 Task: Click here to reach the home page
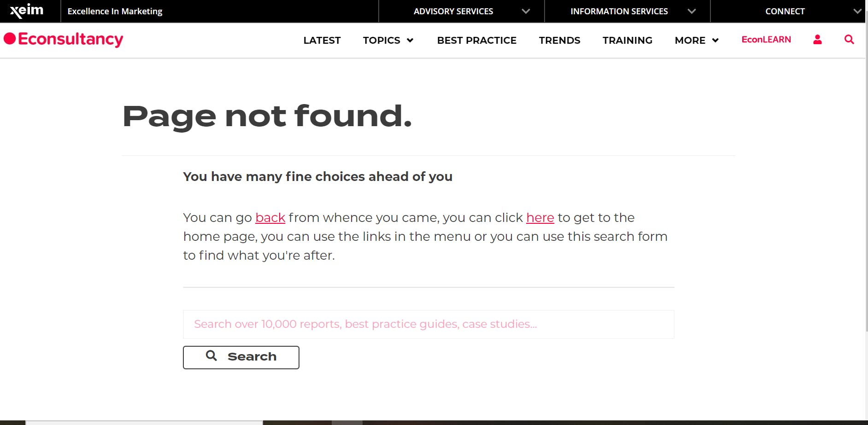[x=540, y=217]
